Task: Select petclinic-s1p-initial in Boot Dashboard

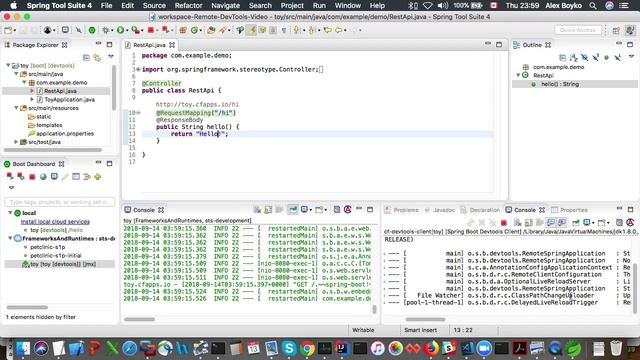Action: click(56, 256)
